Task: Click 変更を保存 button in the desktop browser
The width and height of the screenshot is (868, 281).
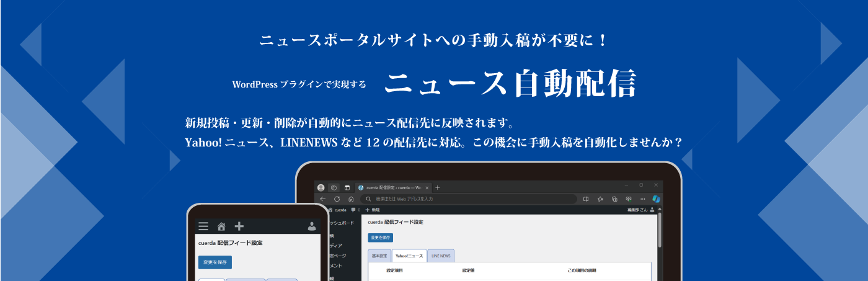Action: coord(381,238)
